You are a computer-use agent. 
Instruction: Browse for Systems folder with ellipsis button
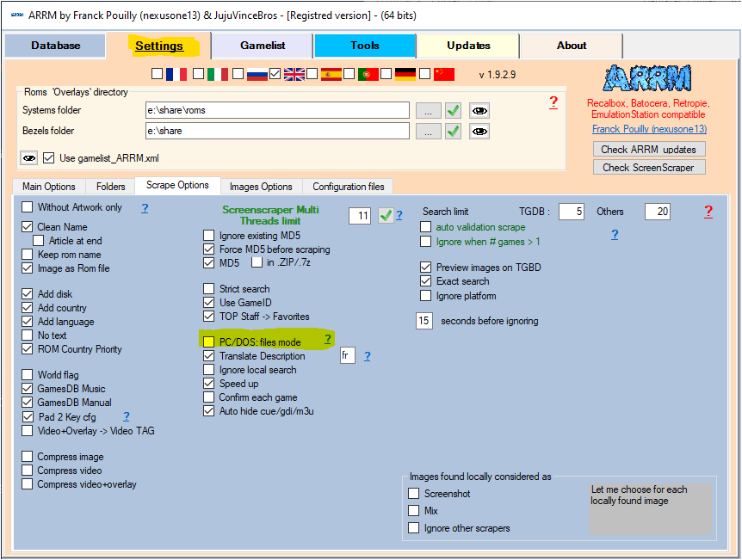[428, 110]
